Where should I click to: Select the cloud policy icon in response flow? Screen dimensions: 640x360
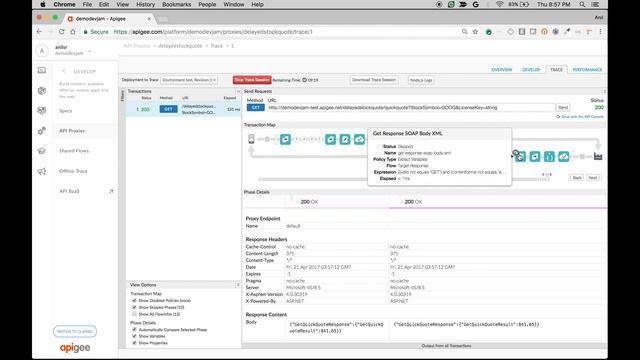click(x=564, y=156)
